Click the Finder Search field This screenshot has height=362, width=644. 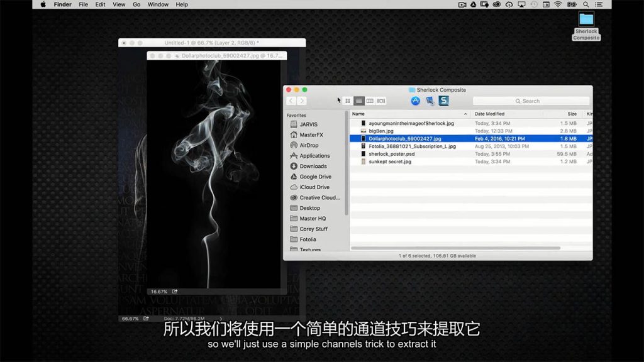click(531, 101)
